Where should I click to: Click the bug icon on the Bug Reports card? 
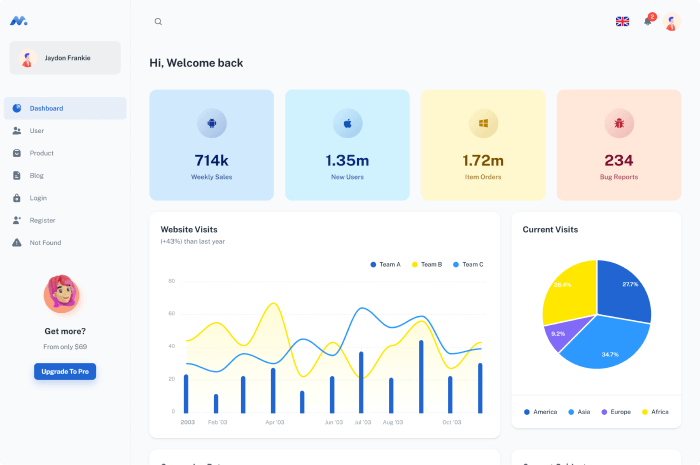pos(619,123)
